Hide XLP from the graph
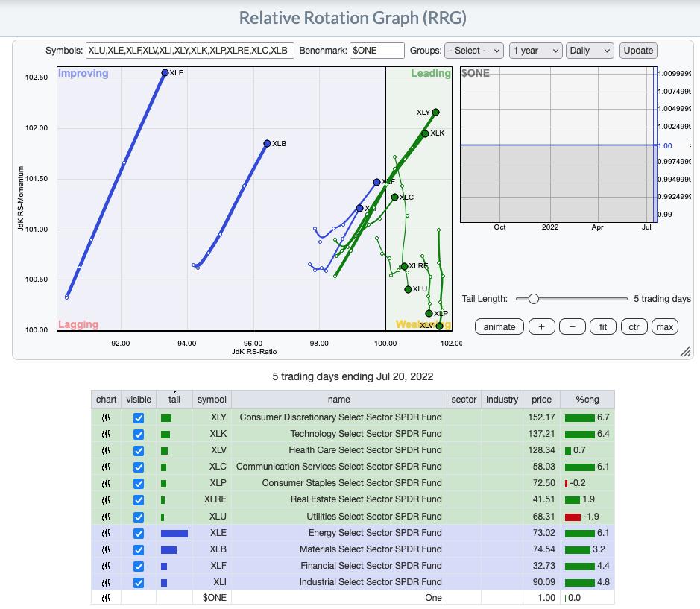700x609 pixels. pos(139,484)
